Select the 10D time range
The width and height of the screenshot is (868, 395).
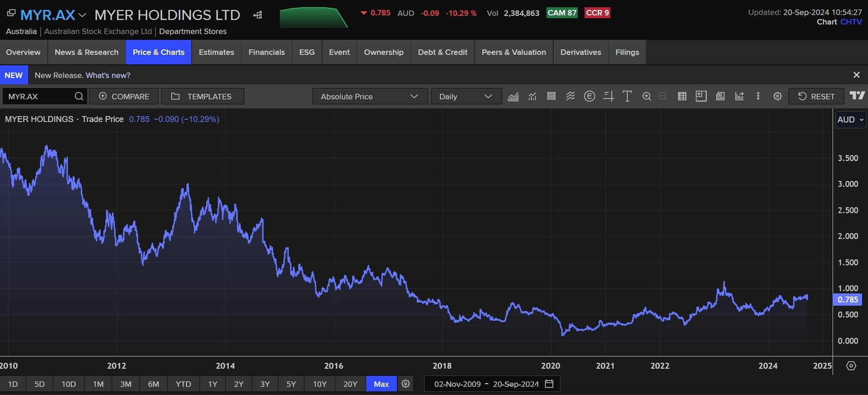point(69,384)
